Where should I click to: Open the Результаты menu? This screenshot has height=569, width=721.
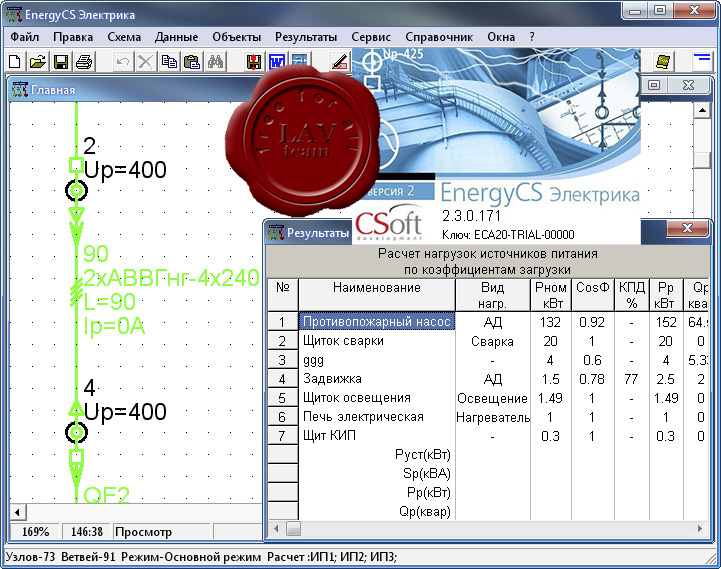tap(306, 37)
